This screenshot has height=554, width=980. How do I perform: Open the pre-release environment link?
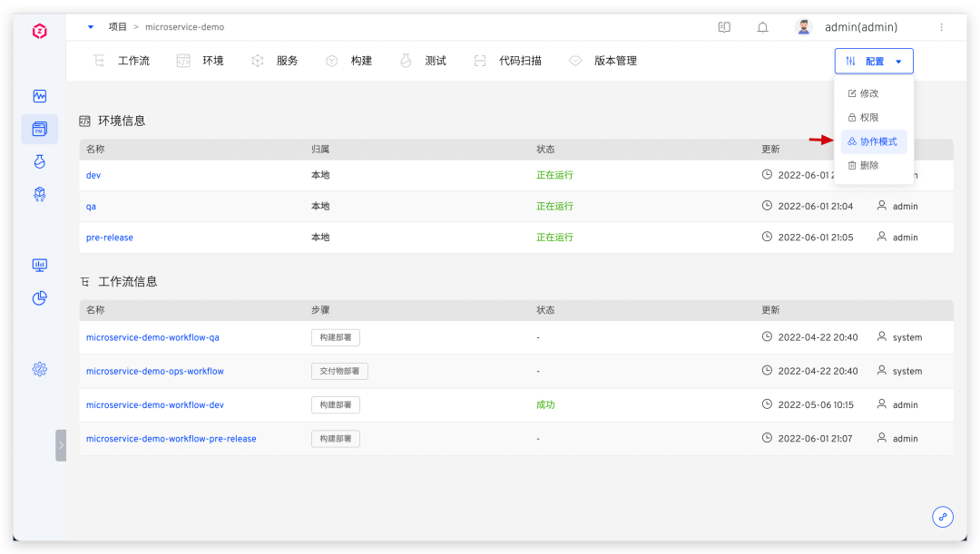click(x=110, y=238)
